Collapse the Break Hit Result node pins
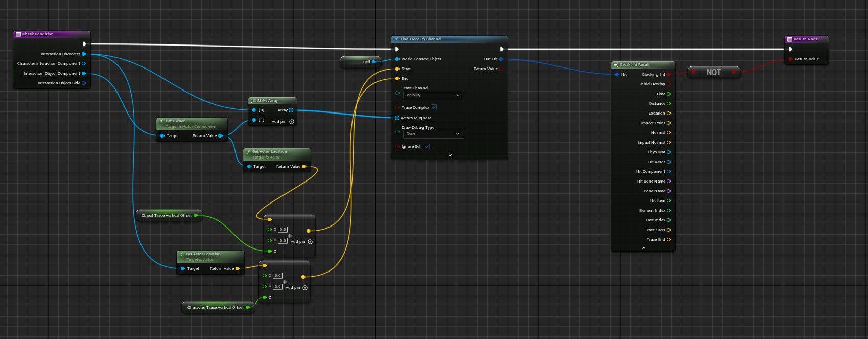Image resolution: width=868 pixels, height=339 pixels. coord(643,248)
